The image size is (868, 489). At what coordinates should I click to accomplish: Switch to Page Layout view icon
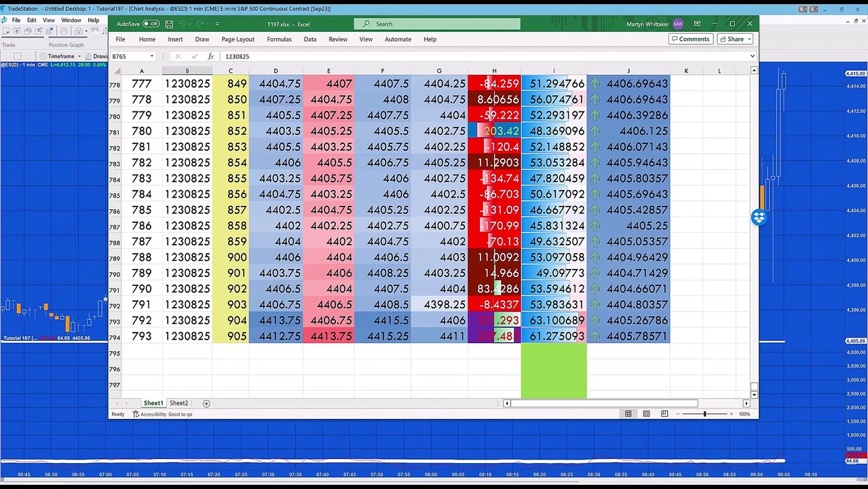pos(646,414)
